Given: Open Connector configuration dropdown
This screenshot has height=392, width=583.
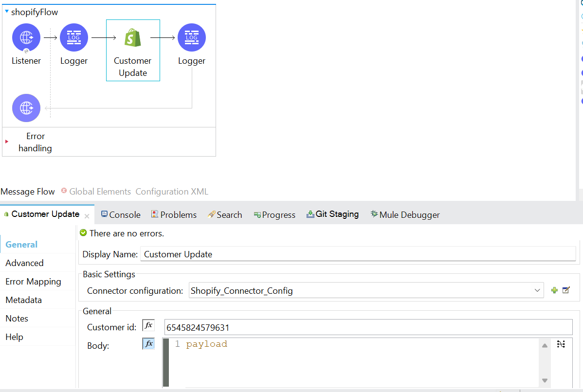Looking at the screenshot, I should click(537, 291).
